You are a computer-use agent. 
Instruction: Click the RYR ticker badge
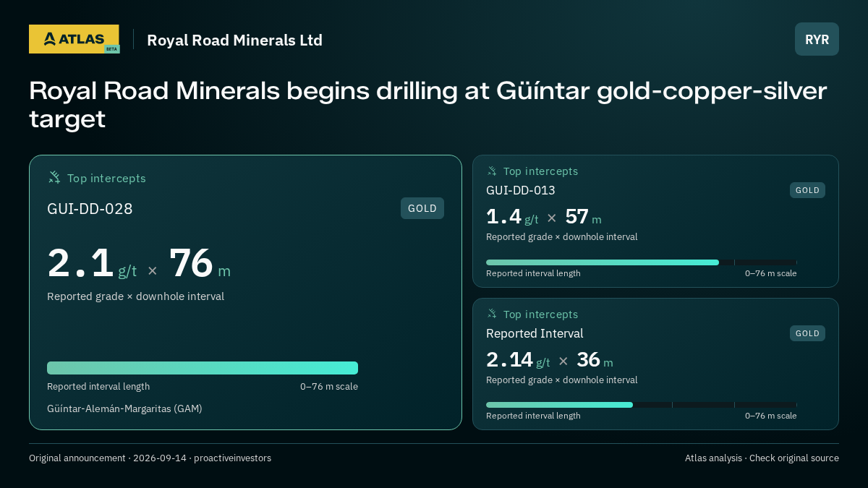tap(817, 39)
